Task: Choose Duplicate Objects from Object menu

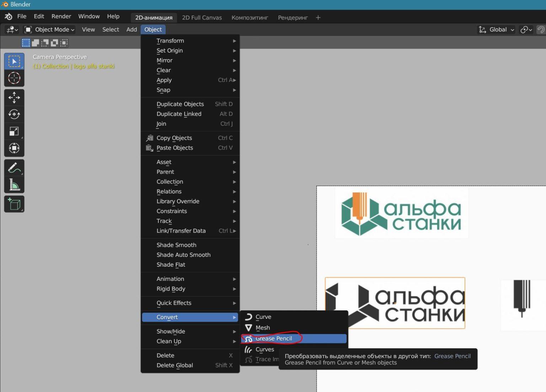Action: [x=190, y=104]
